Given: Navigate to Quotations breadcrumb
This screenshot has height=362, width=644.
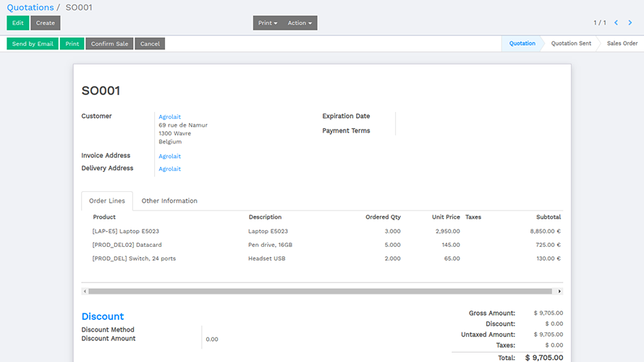Looking at the screenshot, I should 30,7.
